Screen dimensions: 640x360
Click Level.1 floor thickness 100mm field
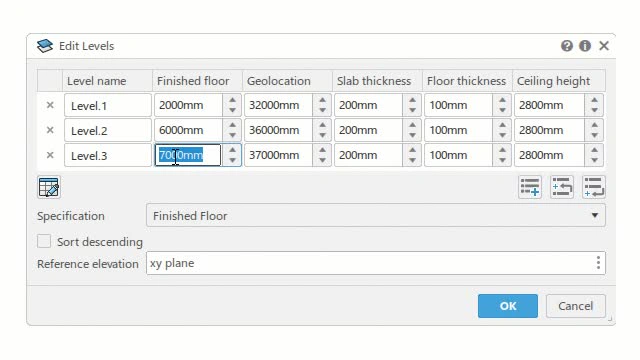point(459,105)
